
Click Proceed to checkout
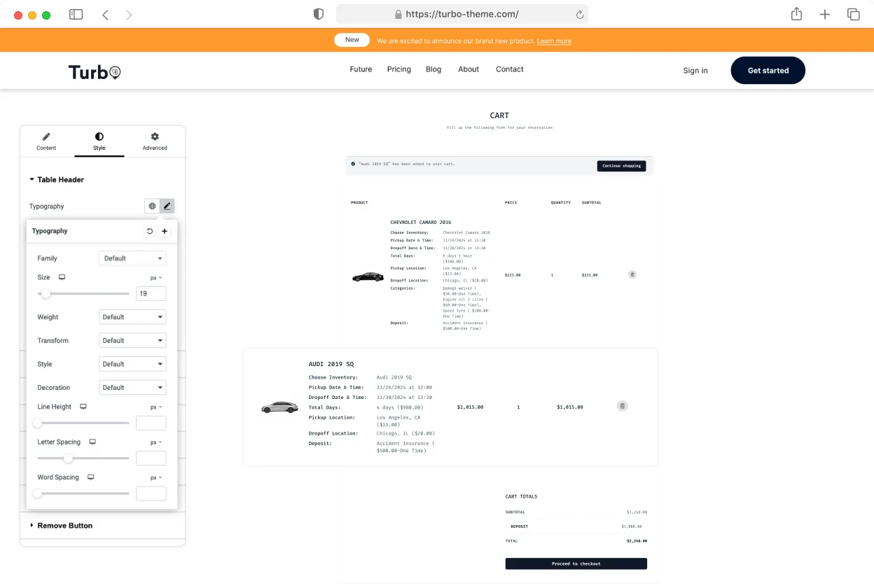576,563
